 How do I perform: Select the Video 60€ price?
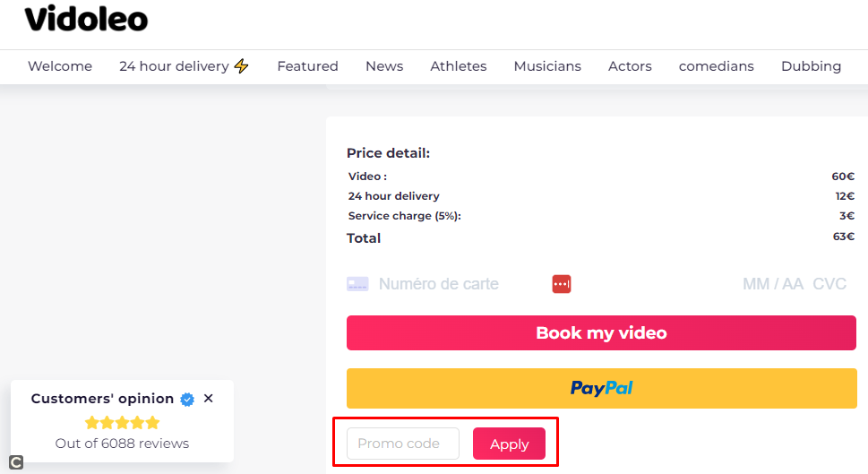click(843, 177)
